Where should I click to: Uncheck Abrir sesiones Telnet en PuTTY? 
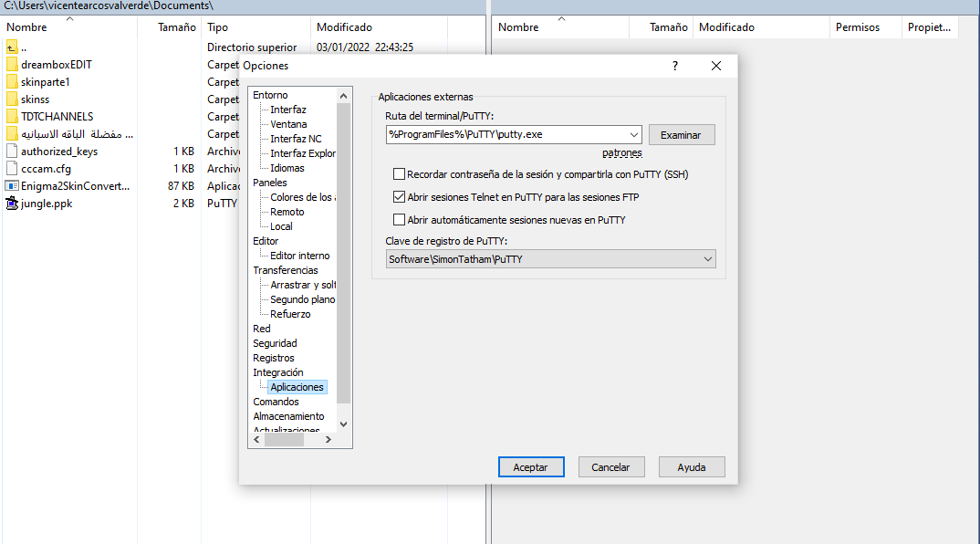coord(399,196)
